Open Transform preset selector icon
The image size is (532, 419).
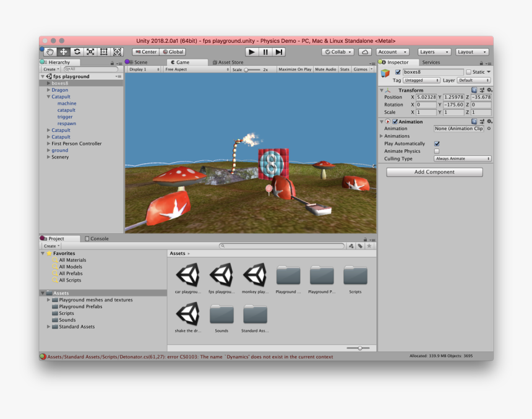[x=482, y=90]
